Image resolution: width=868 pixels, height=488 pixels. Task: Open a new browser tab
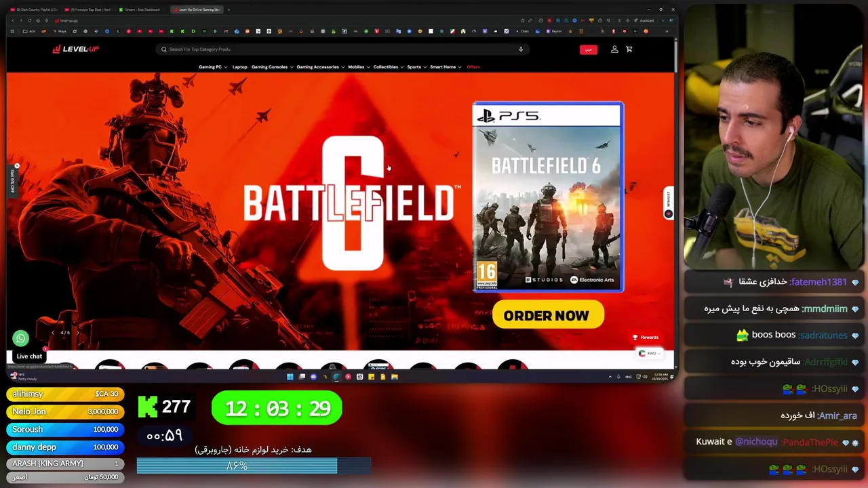[x=229, y=9]
